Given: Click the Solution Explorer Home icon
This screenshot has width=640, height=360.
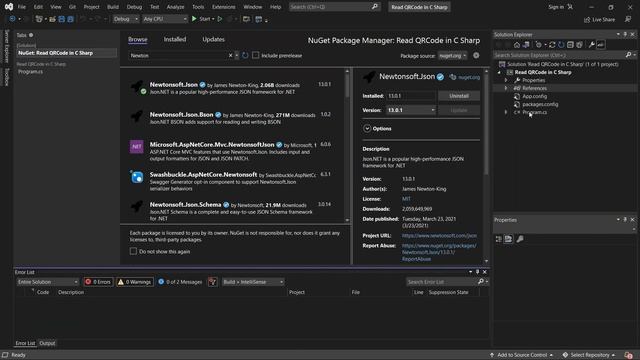Looking at the screenshot, I should coord(517,44).
